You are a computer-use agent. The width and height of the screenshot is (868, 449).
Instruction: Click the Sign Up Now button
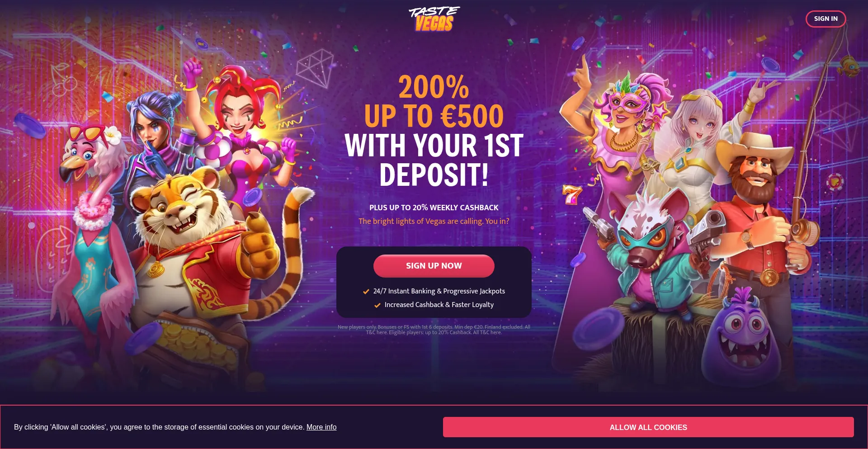pos(434,266)
